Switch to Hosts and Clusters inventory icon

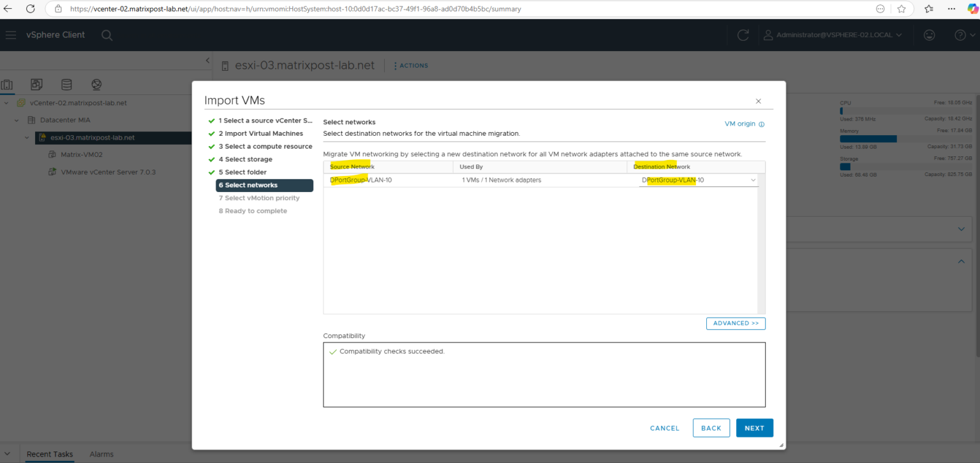pyautogui.click(x=7, y=85)
